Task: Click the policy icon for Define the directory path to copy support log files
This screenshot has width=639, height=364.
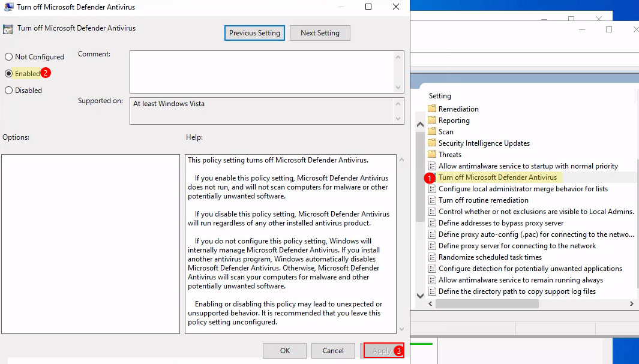Action: tap(432, 291)
